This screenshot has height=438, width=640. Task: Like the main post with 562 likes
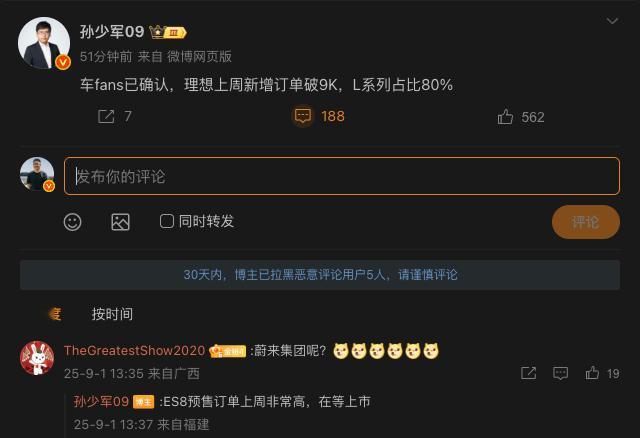click(x=505, y=117)
